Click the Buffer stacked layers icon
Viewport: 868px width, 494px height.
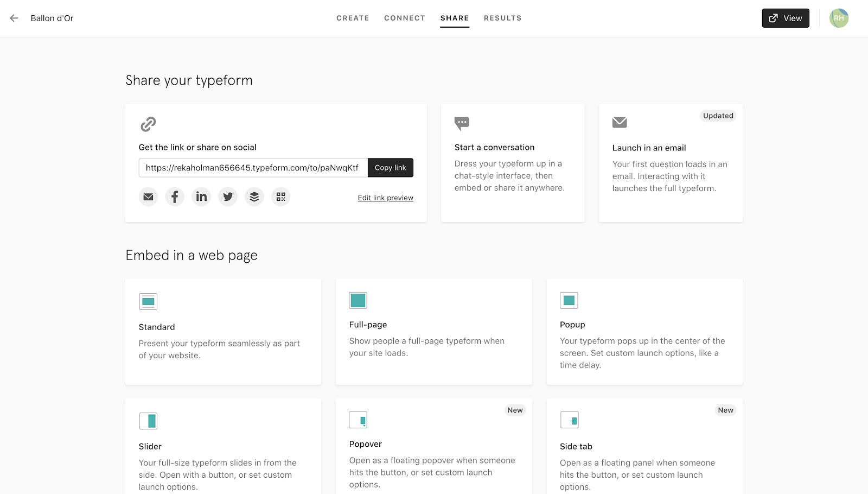(x=254, y=197)
